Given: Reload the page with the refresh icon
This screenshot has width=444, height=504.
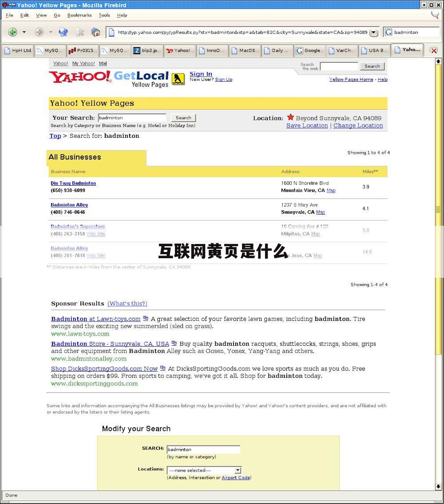Looking at the screenshot, I should pos(63,32).
